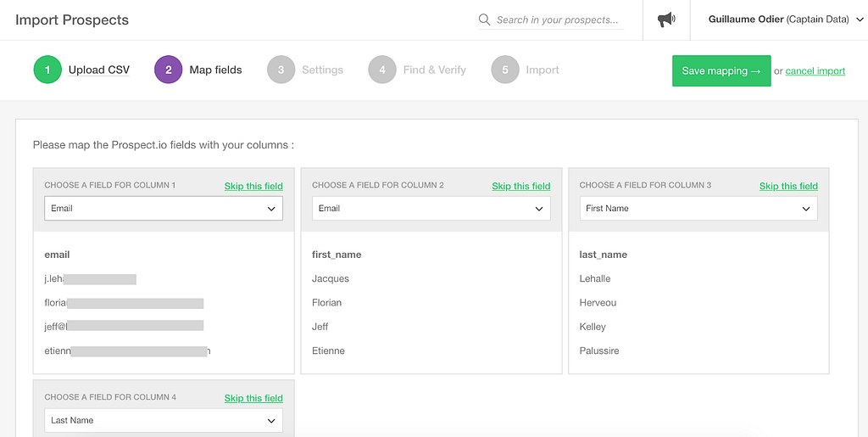Click the Choose a field for column 3 label

[645, 185]
